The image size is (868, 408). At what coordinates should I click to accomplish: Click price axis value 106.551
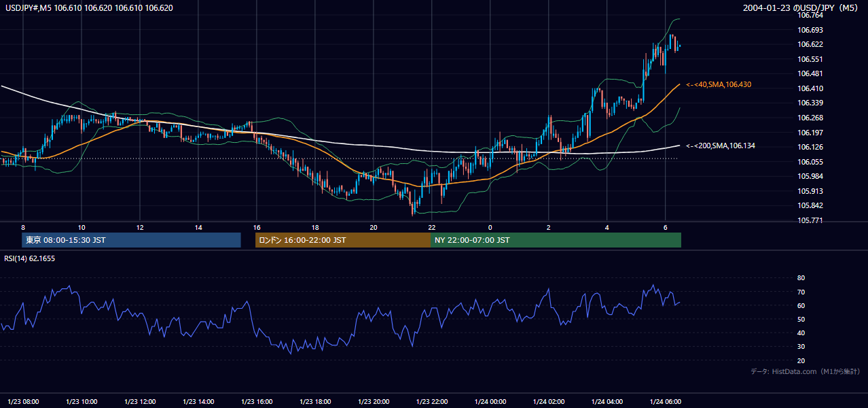[810, 59]
